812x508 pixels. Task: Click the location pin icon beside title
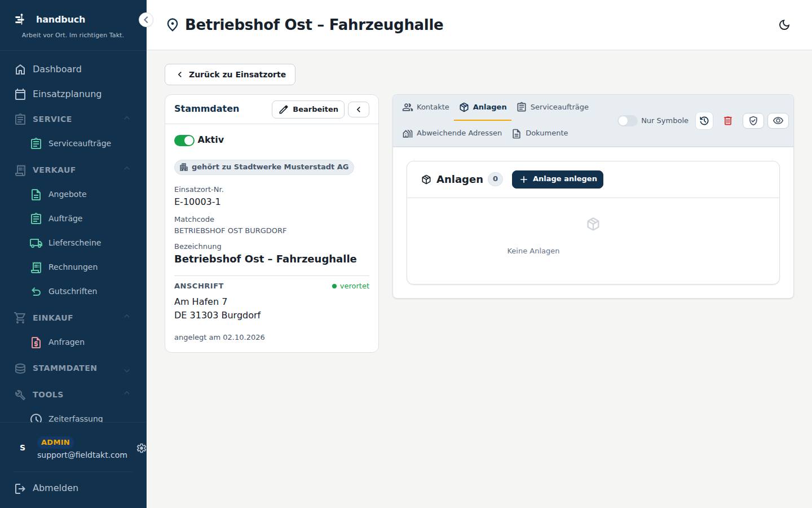click(x=173, y=25)
